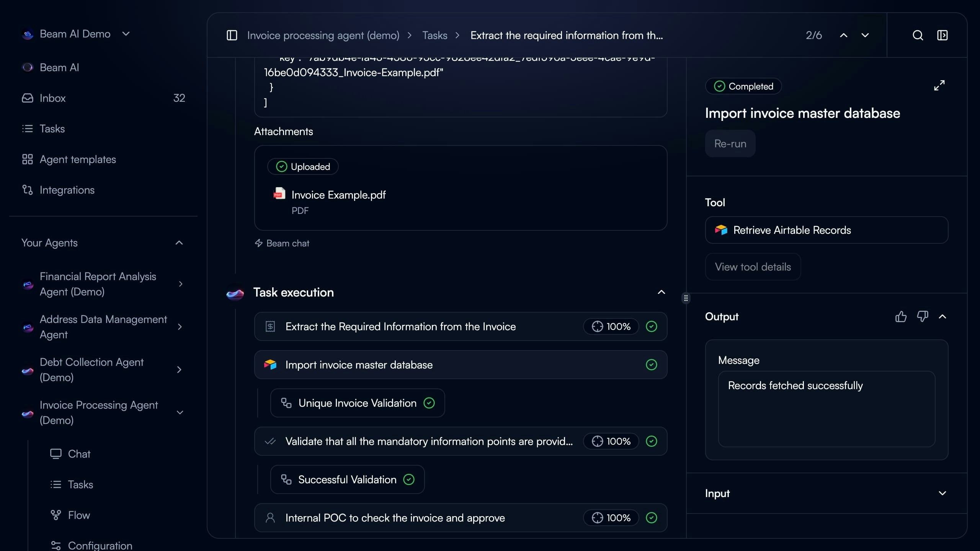Open the Flow tab under Invoice Processing Agent
The height and width of the screenshot is (551, 980).
(79, 515)
